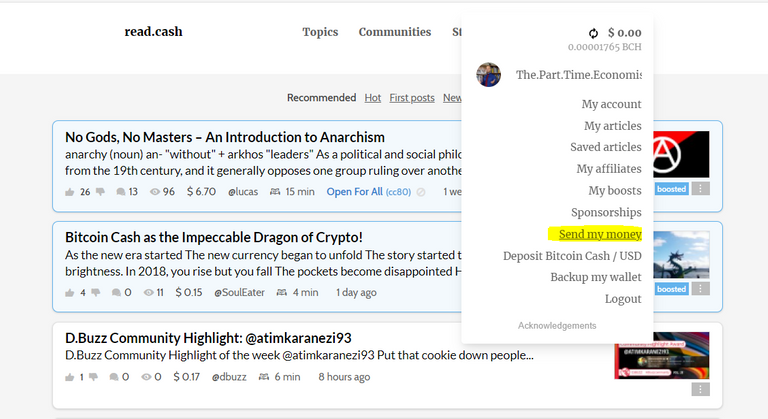The width and height of the screenshot is (768, 419).
Task: Click the views eye icon showing 11
Action: (148, 293)
